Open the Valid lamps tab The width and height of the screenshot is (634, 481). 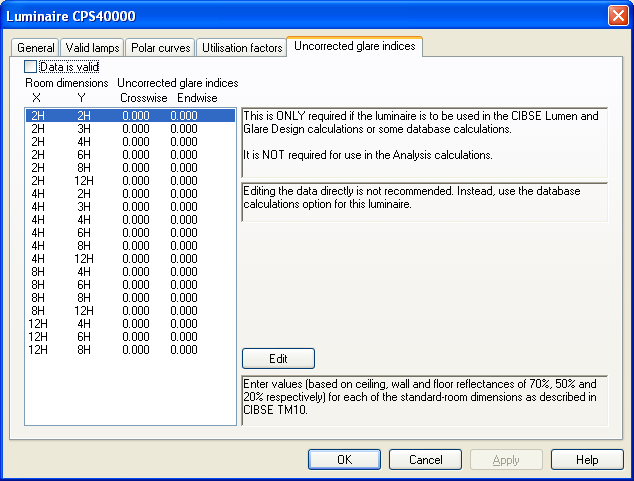point(92,48)
